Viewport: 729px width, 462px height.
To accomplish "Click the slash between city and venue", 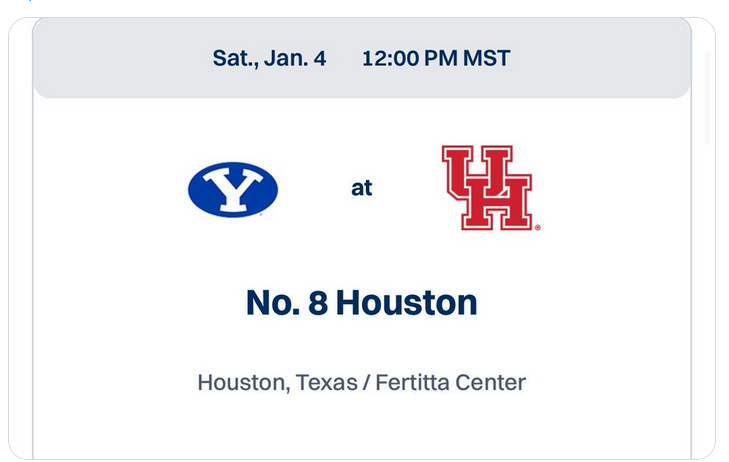I will (x=366, y=383).
